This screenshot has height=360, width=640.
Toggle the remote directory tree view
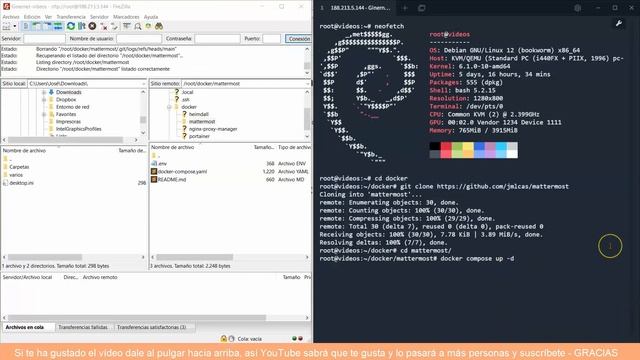click(47, 27)
